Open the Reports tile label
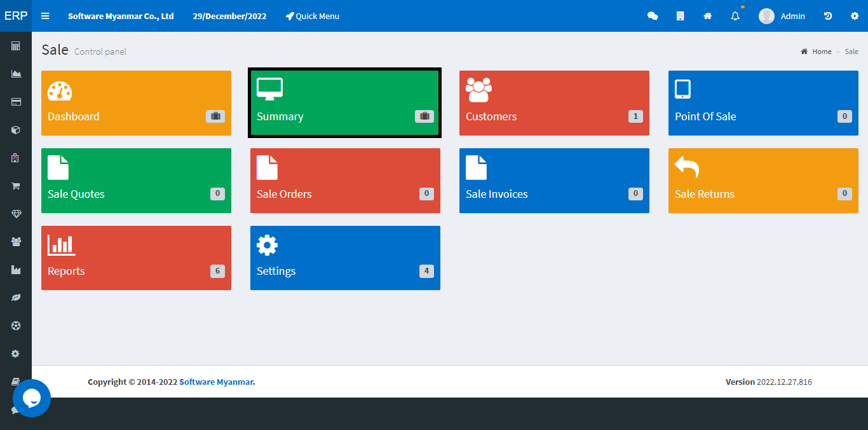Viewport: 868px width, 430px height. coord(66,271)
